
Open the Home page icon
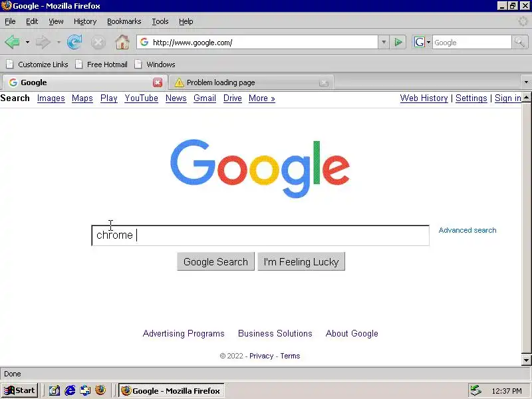(x=122, y=43)
